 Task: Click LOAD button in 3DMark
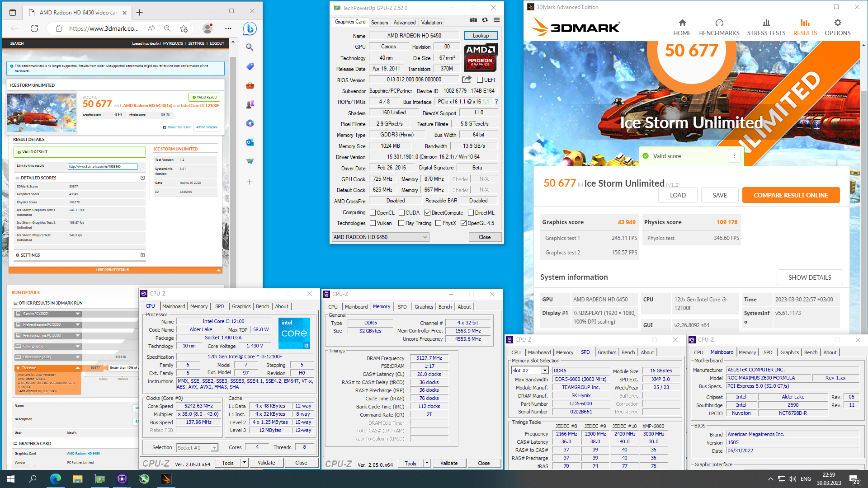(x=678, y=195)
